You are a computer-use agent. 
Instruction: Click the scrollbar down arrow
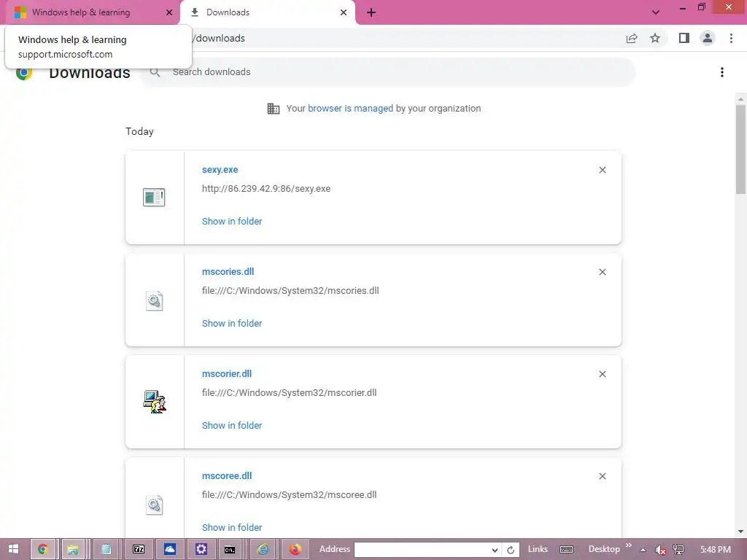coord(740,531)
